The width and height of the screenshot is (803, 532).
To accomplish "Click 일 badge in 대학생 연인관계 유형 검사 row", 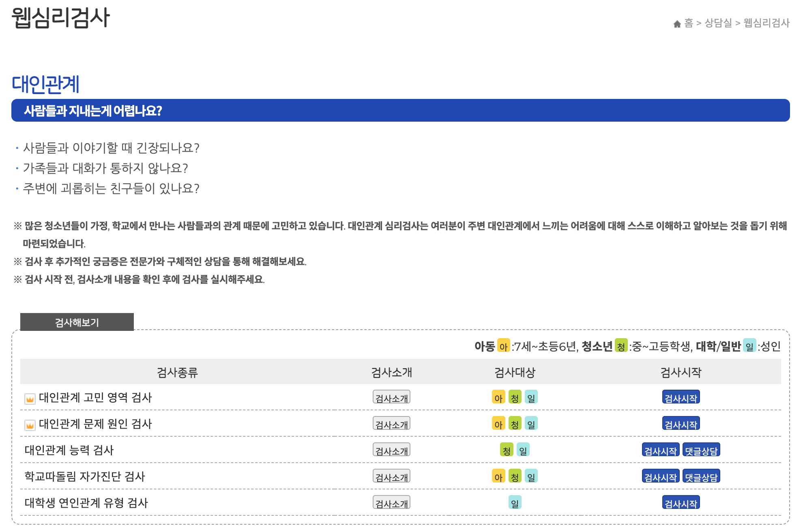I will click(515, 503).
